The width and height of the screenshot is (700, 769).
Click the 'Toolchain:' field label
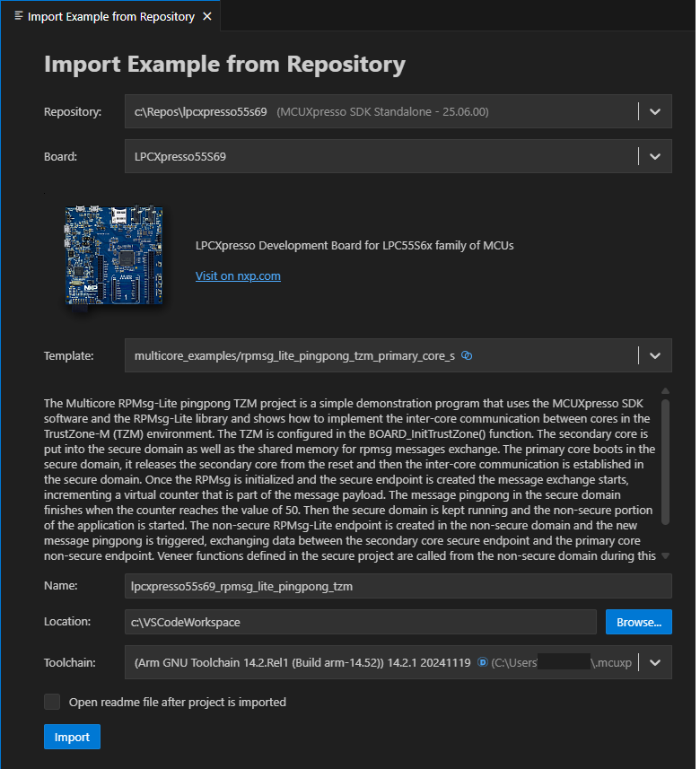tap(70, 663)
